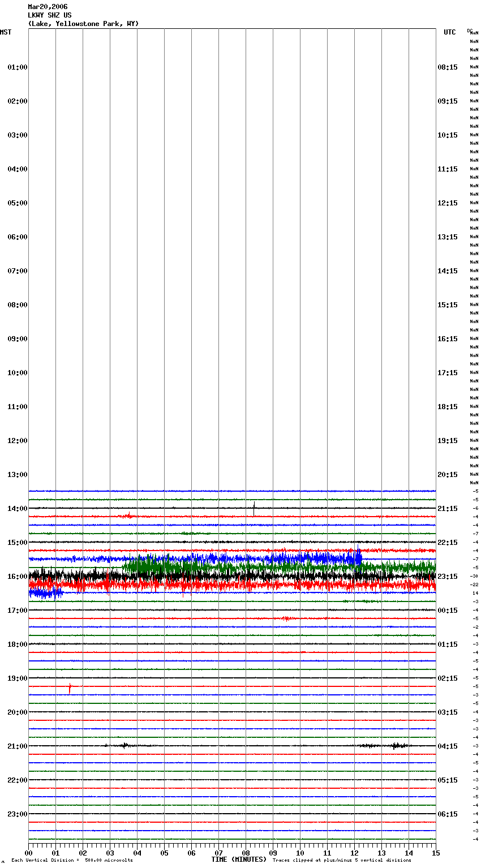
Task: Click the 20:15 UTC time label
Action: [448, 475]
